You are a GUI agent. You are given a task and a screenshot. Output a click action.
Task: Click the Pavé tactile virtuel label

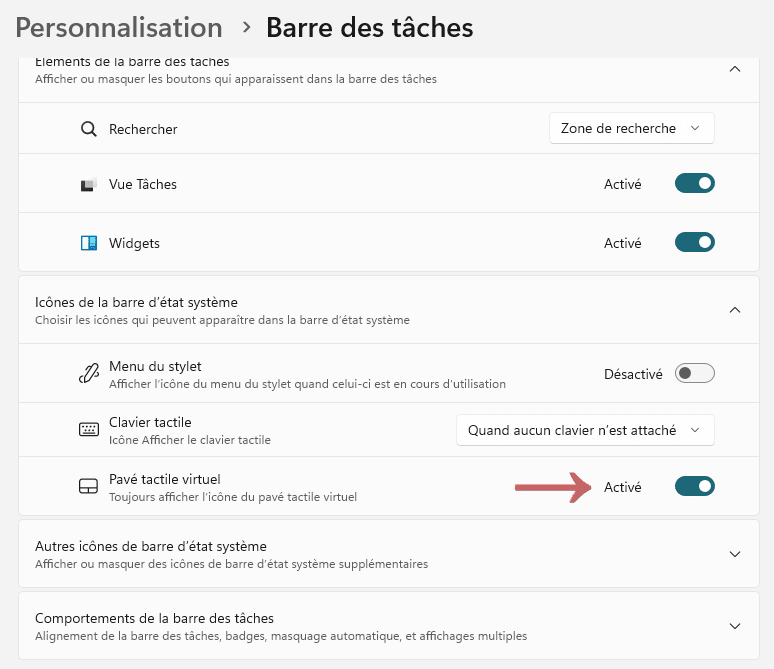165,479
